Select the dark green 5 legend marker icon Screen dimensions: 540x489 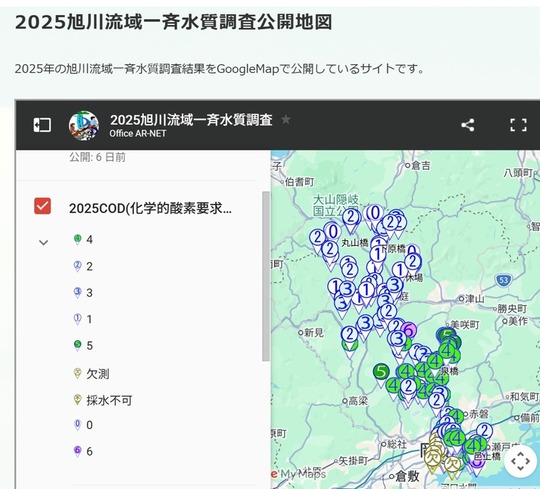78,345
